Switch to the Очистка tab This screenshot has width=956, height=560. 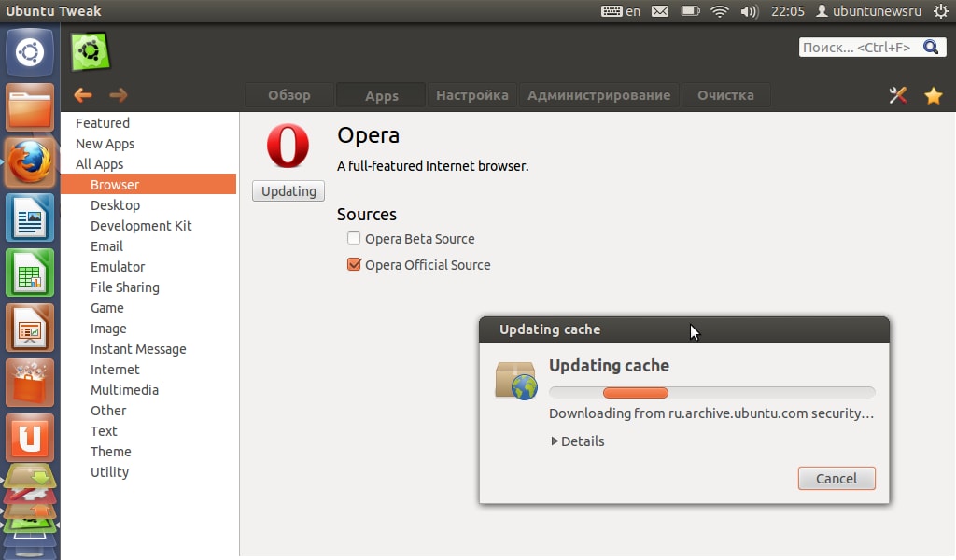(725, 95)
